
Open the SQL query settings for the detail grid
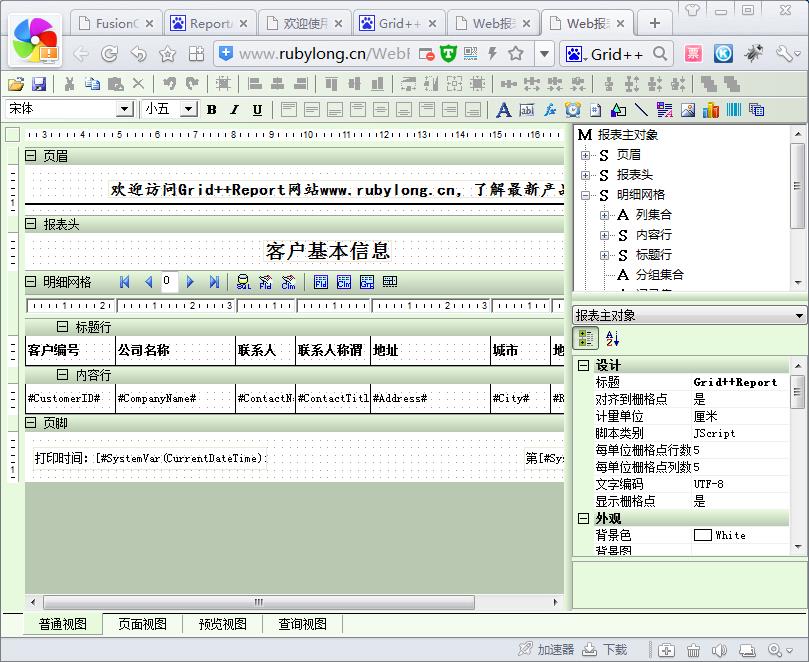pos(243,282)
